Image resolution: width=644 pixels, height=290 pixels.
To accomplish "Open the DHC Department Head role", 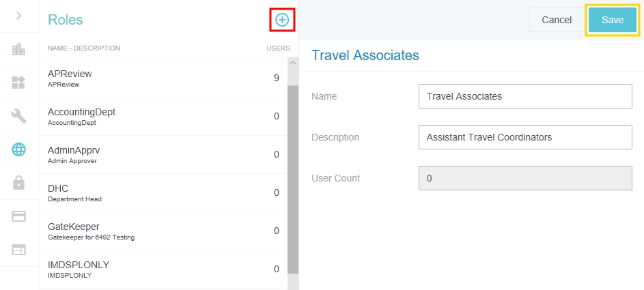I will click(x=160, y=192).
